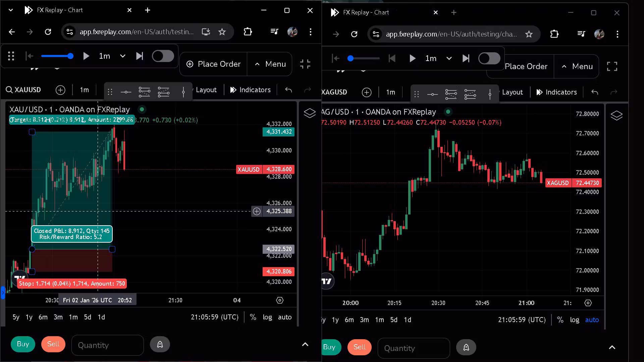Toggle log scale on XAGUSD chart

tap(575, 320)
